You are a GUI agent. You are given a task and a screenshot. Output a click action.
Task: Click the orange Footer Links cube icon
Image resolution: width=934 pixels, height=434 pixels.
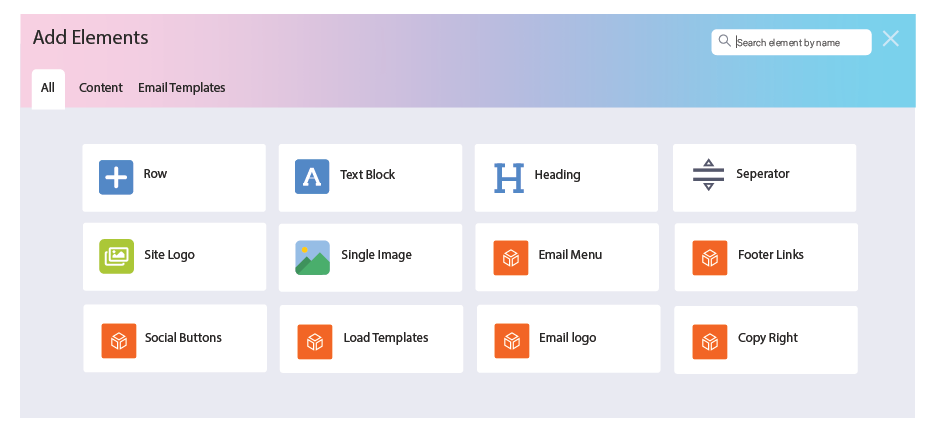(710, 258)
